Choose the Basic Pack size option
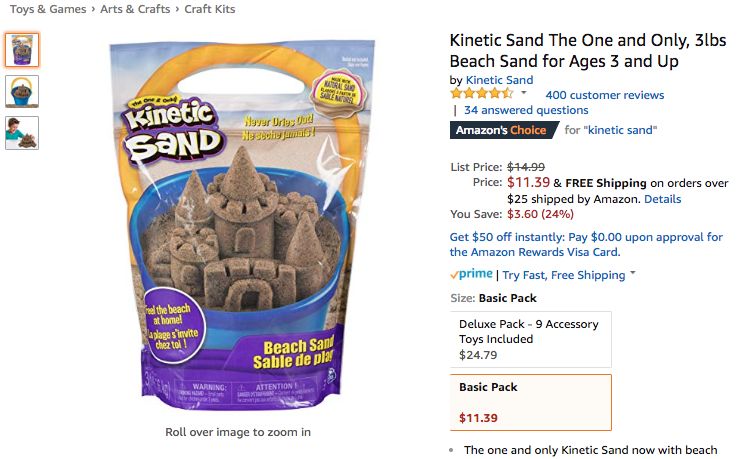744x459 pixels. click(531, 401)
